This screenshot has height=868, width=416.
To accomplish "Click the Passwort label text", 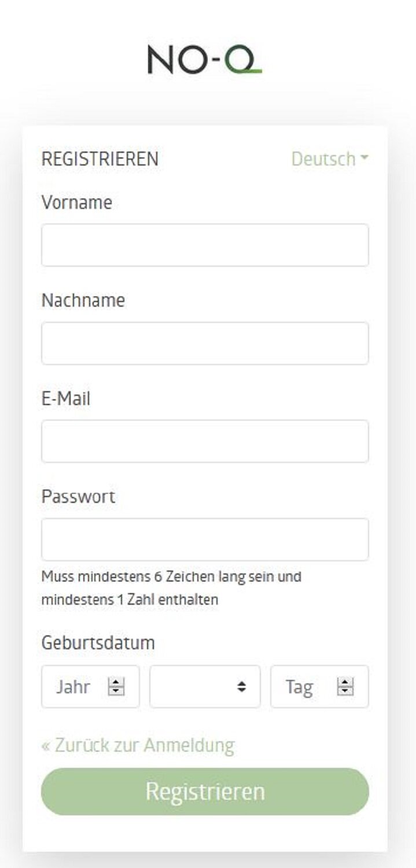I will point(78,496).
